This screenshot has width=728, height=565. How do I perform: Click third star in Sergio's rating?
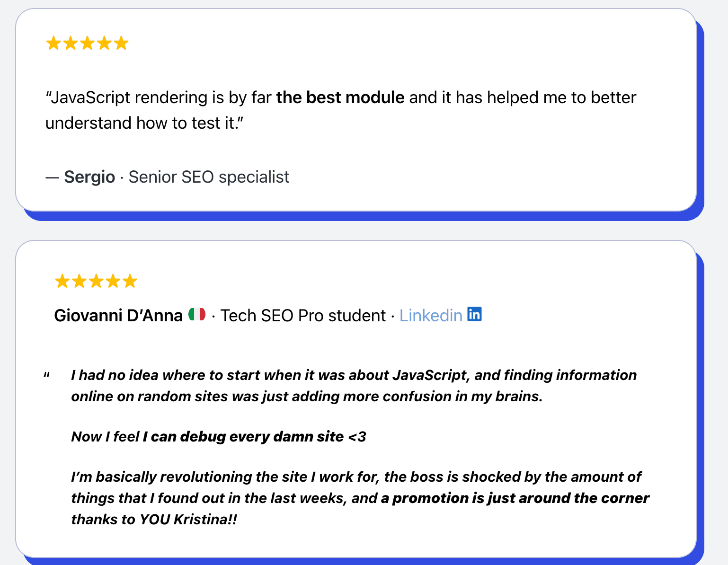coord(88,44)
